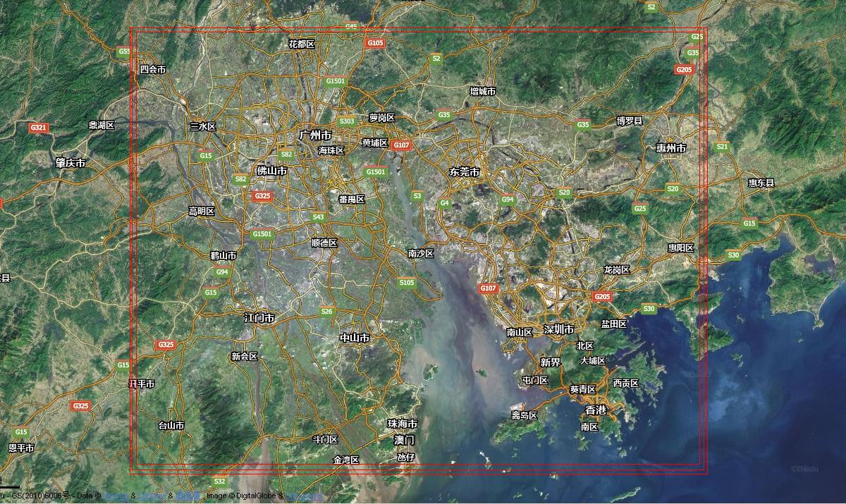846x504 pixels.
Task: Select the S105 road shield
Action: click(407, 283)
